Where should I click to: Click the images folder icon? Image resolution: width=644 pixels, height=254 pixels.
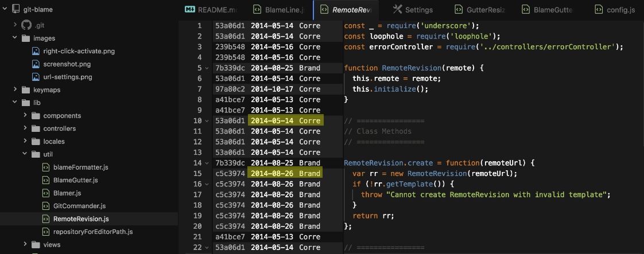(26, 38)
